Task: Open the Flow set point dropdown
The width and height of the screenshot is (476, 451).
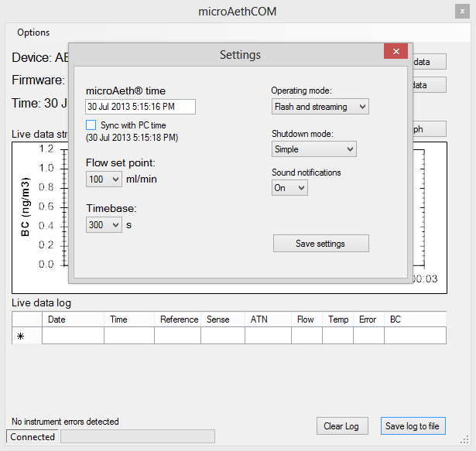Action: coord(104,179)
